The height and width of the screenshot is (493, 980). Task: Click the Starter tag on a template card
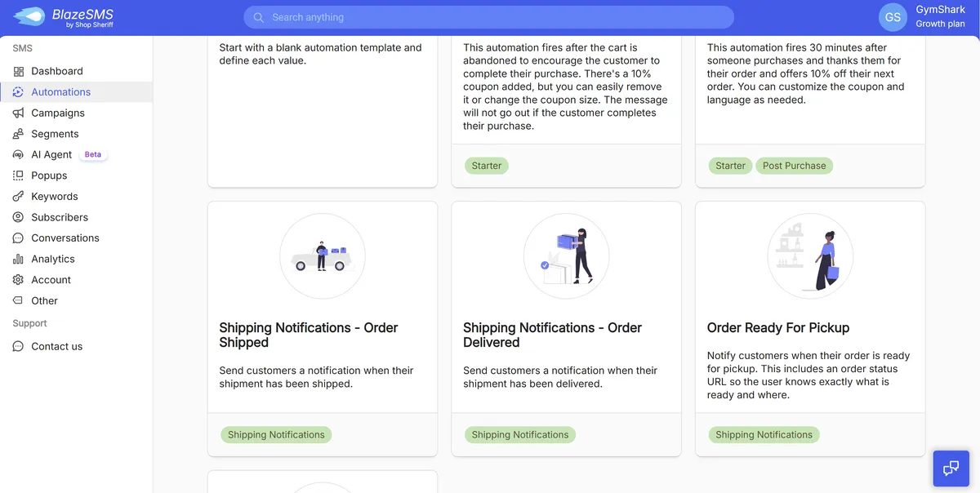click(x=486, y=165)
